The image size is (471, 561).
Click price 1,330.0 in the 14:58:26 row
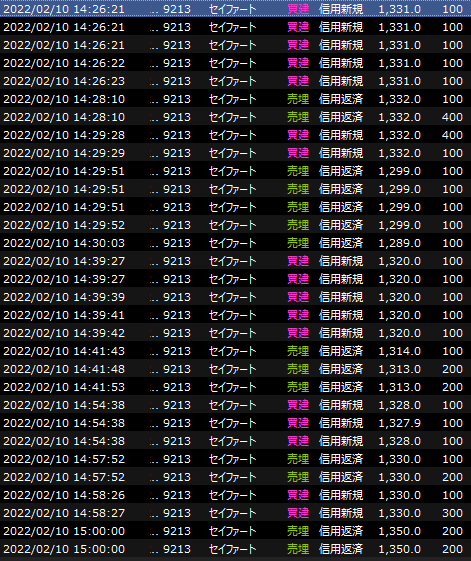coord(399,495)
